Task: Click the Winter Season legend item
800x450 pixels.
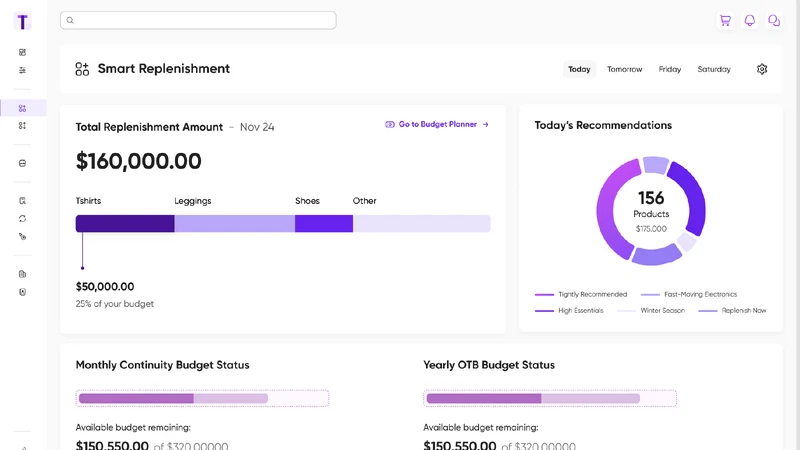Action: (x=651, y=310)
